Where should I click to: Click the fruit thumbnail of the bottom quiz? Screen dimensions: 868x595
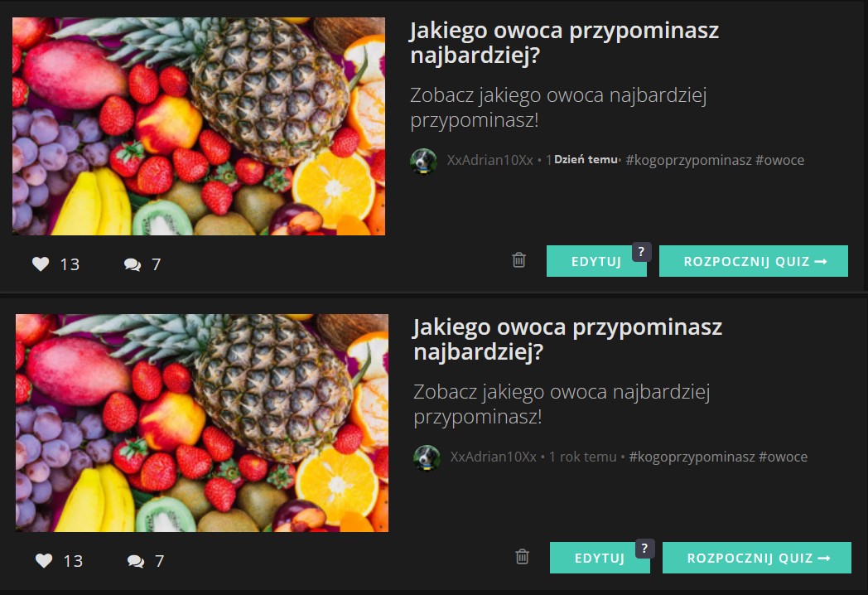point(202,423)
